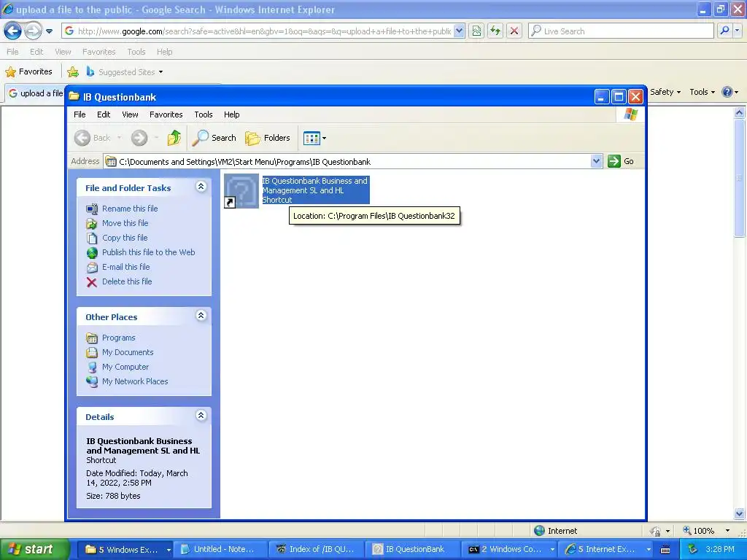The image size is (747, 560).
Task: Switch to IB QuestionBank taskbar item
Action: 413,550
